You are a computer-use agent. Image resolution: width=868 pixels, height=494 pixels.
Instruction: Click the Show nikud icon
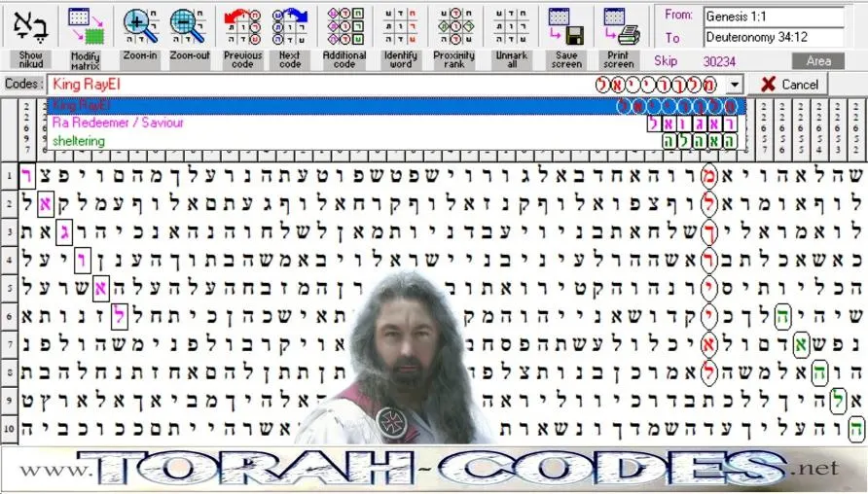pos(30,26)
